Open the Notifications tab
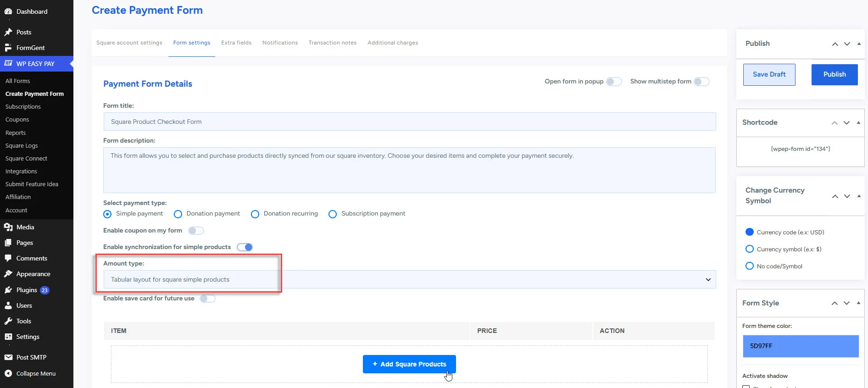 [280, 43]
